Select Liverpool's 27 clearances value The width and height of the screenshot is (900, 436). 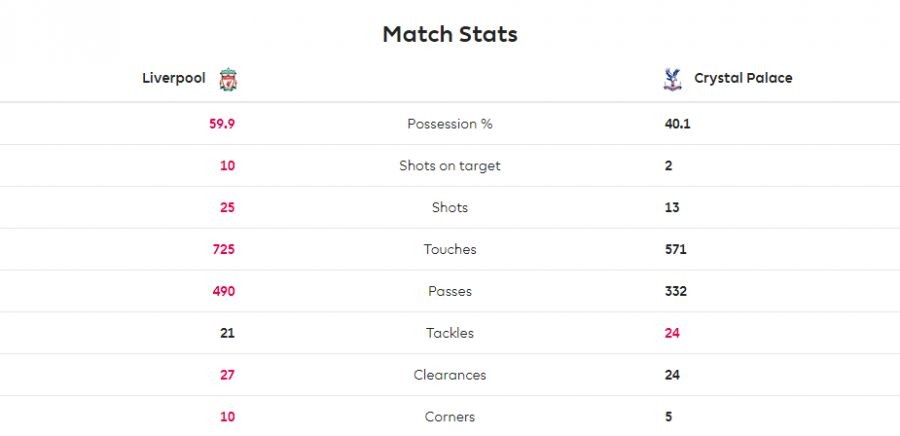228,375
